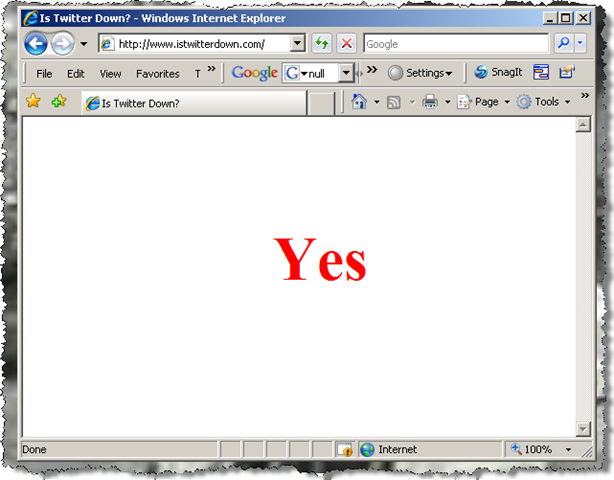The height and width of the screenshot is (480, 614).
Task: Click the search magnifier button
Action: (563, 44)
